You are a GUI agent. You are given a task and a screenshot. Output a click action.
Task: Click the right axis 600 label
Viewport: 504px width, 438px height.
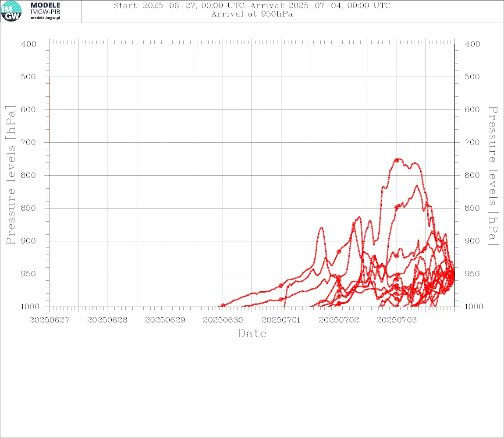(x=472, y=109)
